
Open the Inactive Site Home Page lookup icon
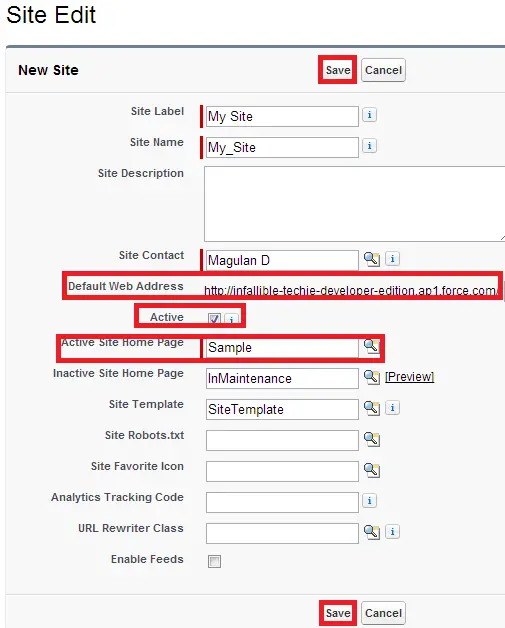click(372, 377)
